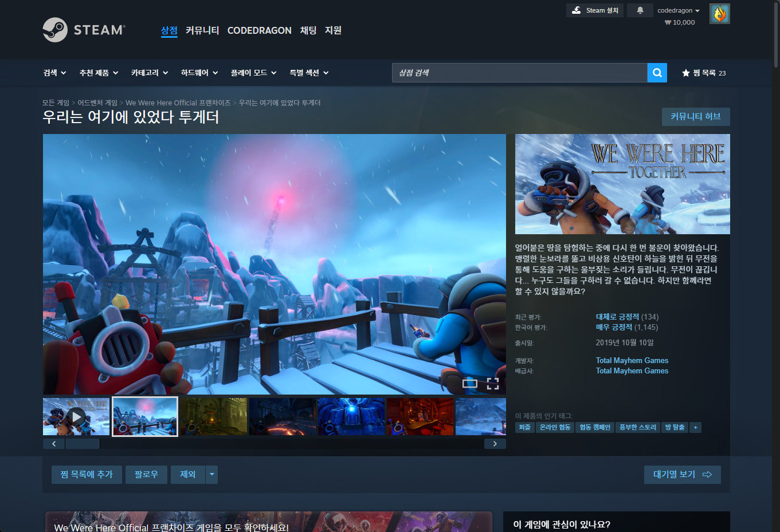Click the 제외 button

pos(188,475)
